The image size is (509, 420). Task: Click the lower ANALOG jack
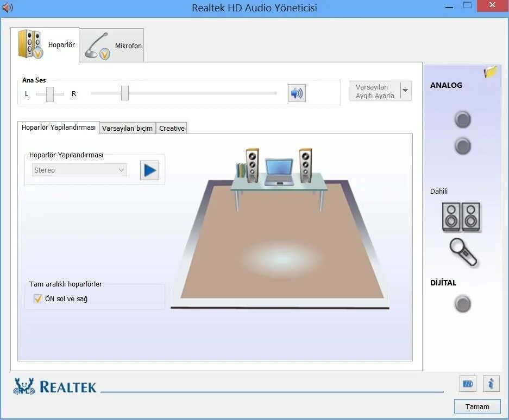(463, 146)
